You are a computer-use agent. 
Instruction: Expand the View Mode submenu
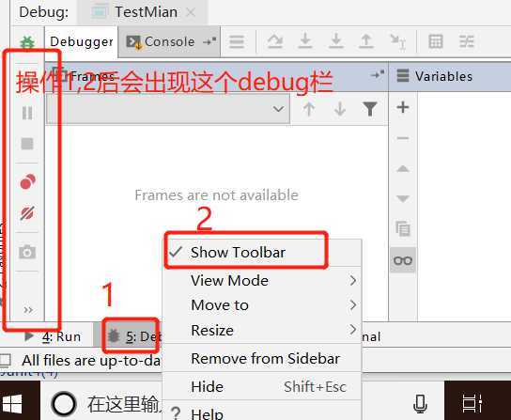click(262, 280)
